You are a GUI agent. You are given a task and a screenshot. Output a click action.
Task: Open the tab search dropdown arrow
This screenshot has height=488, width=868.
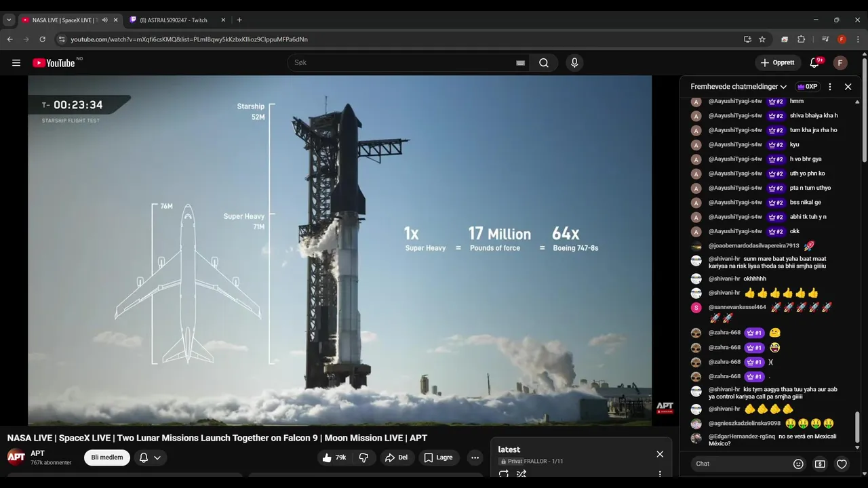click(9, 20)
